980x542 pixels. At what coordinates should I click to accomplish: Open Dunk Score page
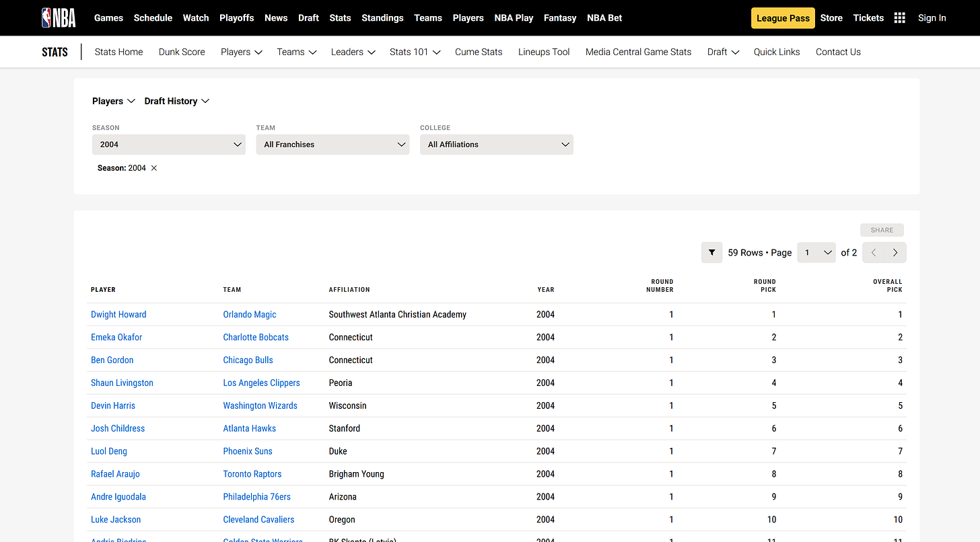(182, 52)
